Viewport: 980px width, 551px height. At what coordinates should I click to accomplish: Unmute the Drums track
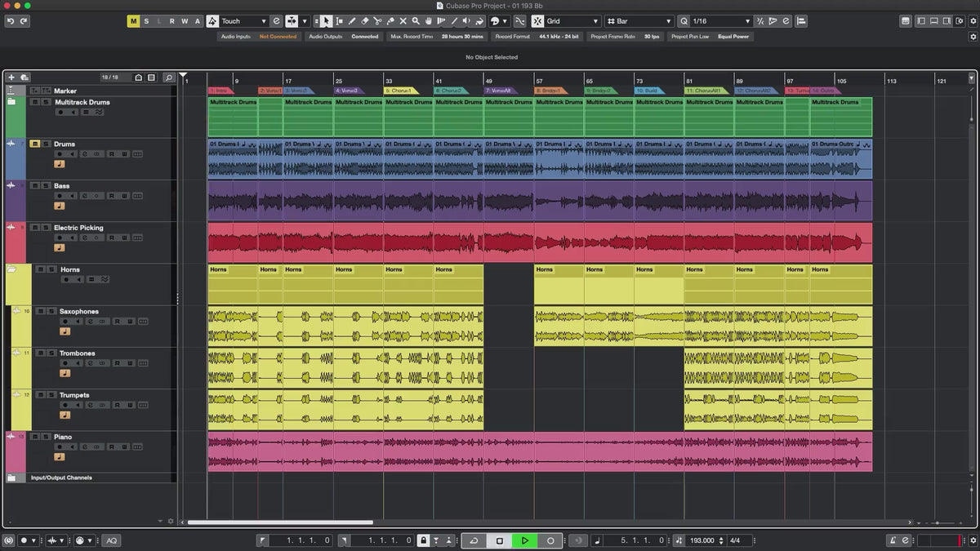pyautogui.click(x=35, y=144)
